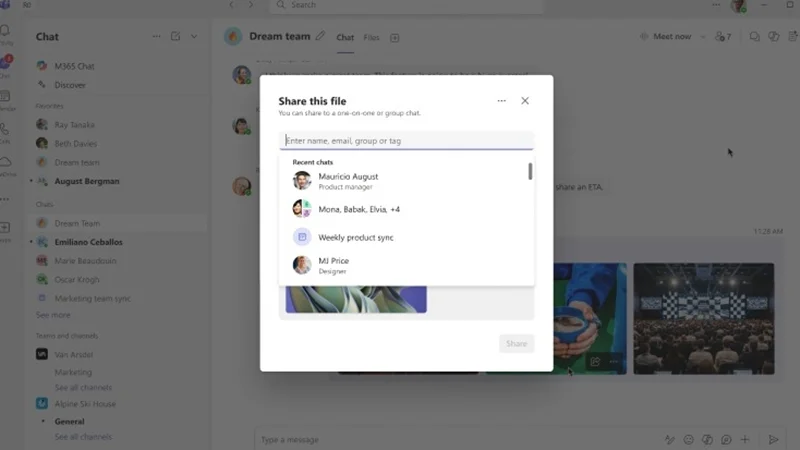The image size is (800, 450).
Task: Expand Meet now dropdown arrow
Action: pos(703,37)
